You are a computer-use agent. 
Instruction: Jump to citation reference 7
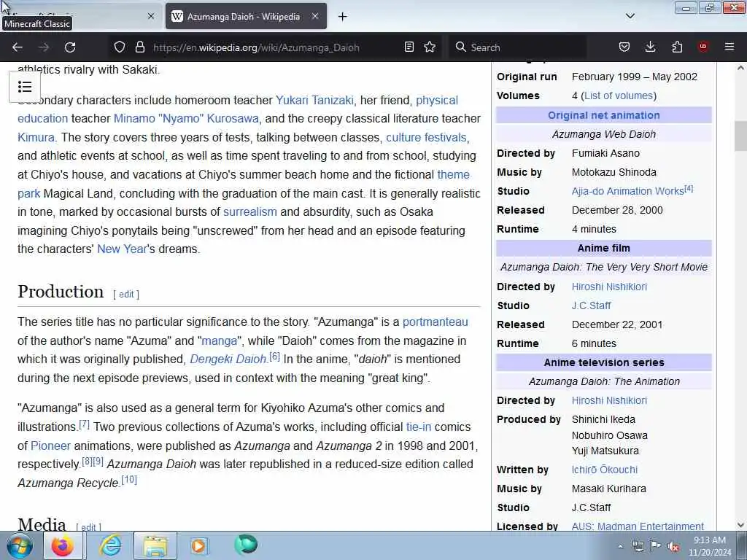[x=84, y=424]
